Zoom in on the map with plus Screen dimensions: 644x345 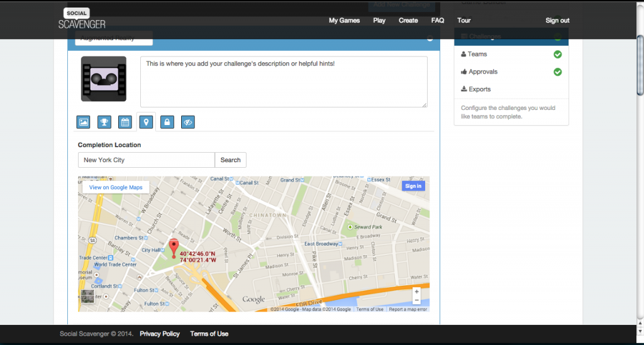point(416,292)
